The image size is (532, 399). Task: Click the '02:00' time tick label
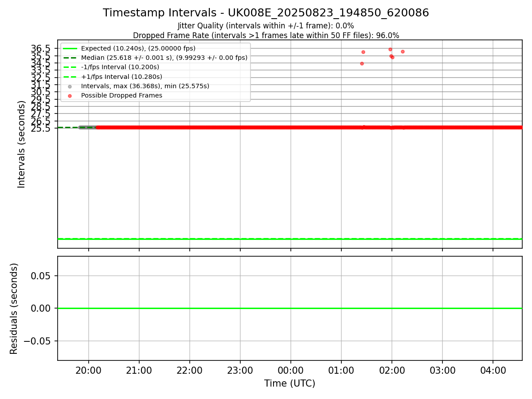pos(392,370)
